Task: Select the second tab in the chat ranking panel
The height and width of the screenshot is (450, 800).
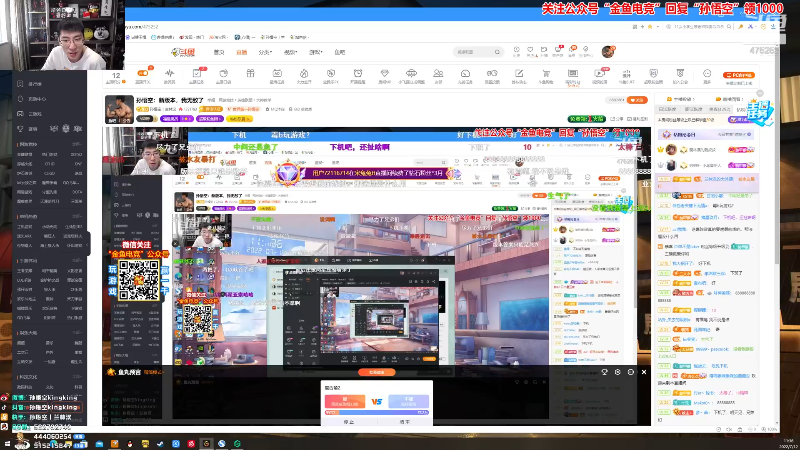Action: coord(693,109)
